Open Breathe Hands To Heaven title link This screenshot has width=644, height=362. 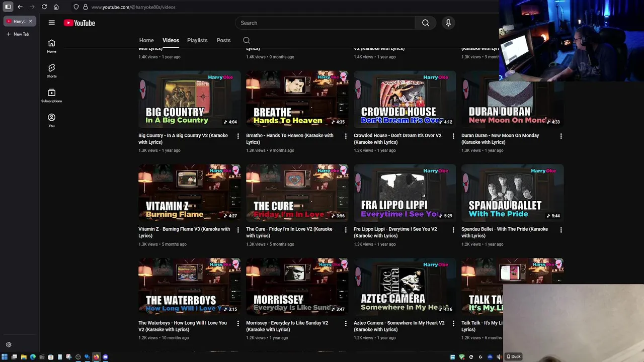(290, 139)
